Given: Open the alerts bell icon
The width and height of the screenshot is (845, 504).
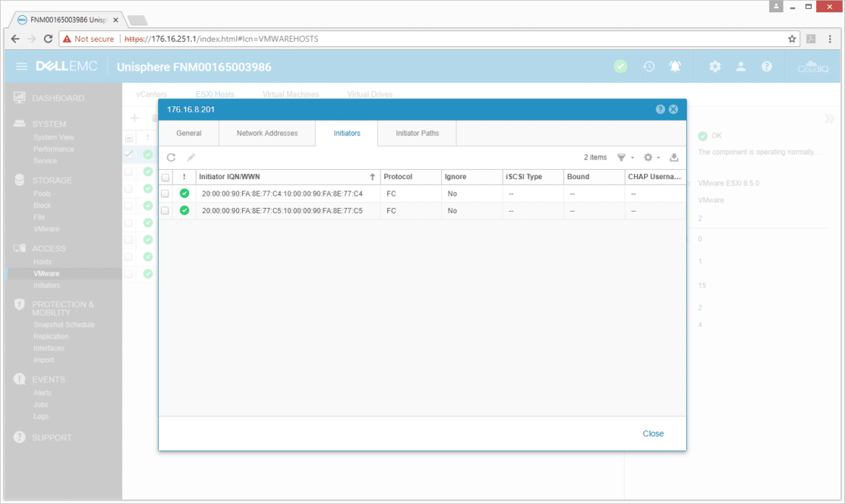Looking at the screenshot, I should [x=675, y=66].
